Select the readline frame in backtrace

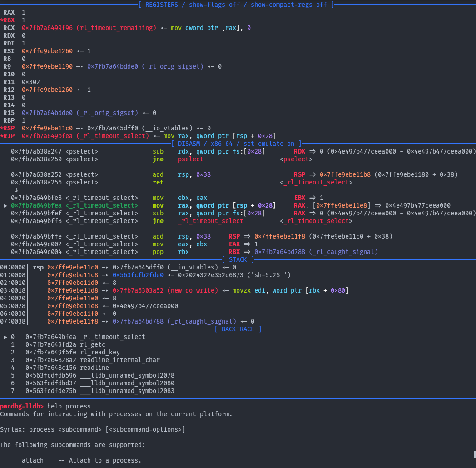(94, 368)
